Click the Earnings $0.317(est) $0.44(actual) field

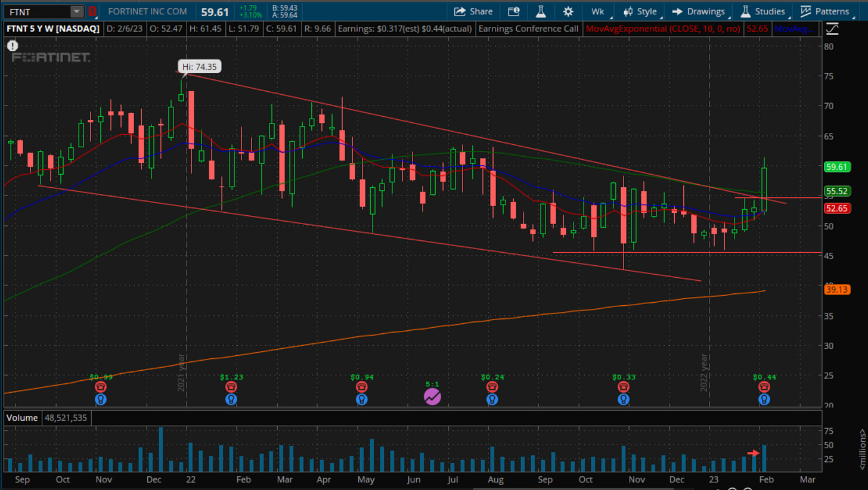click(x=405, y=28)
